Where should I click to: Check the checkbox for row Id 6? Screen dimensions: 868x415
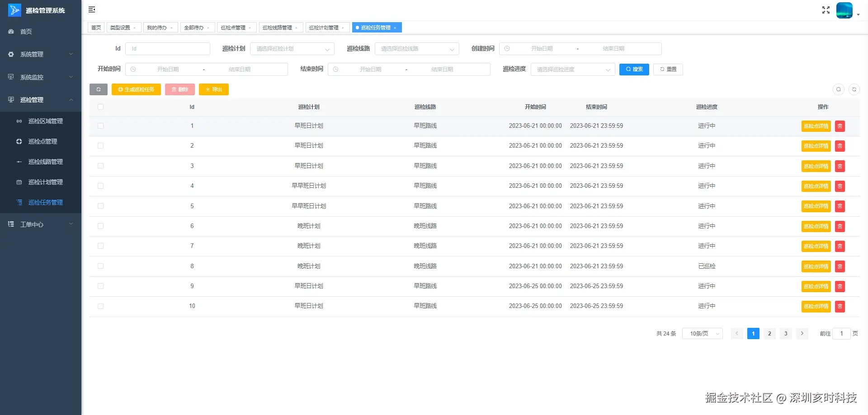[100, 226]
